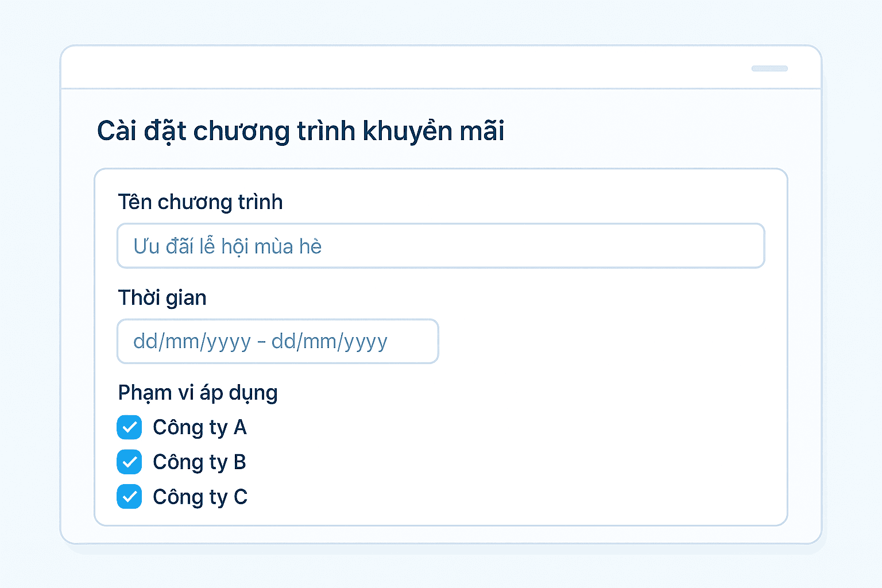Uncheck the Công ty A checkbox

click(129, 427)
